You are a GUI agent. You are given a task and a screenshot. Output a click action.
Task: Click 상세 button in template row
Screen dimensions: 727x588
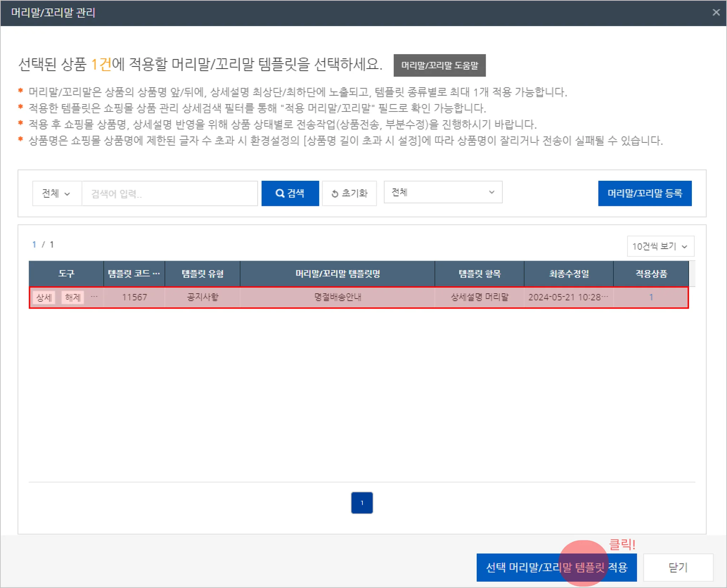(x=44, y=297)
